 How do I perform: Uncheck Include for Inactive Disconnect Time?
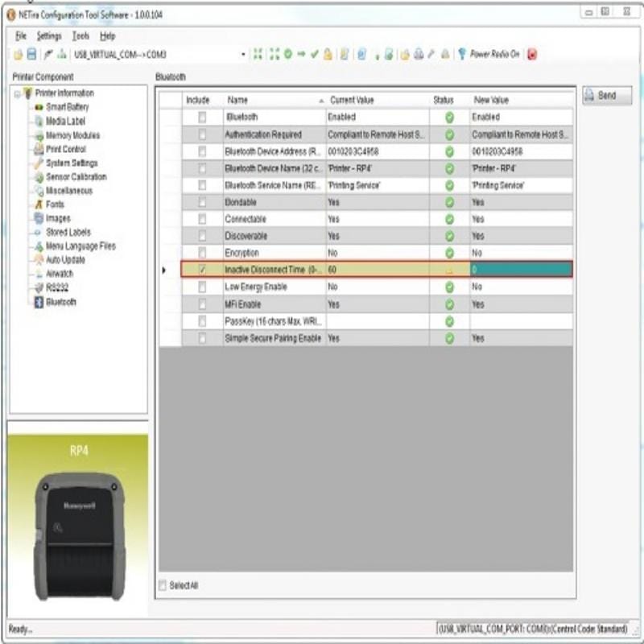click(202, 269)
